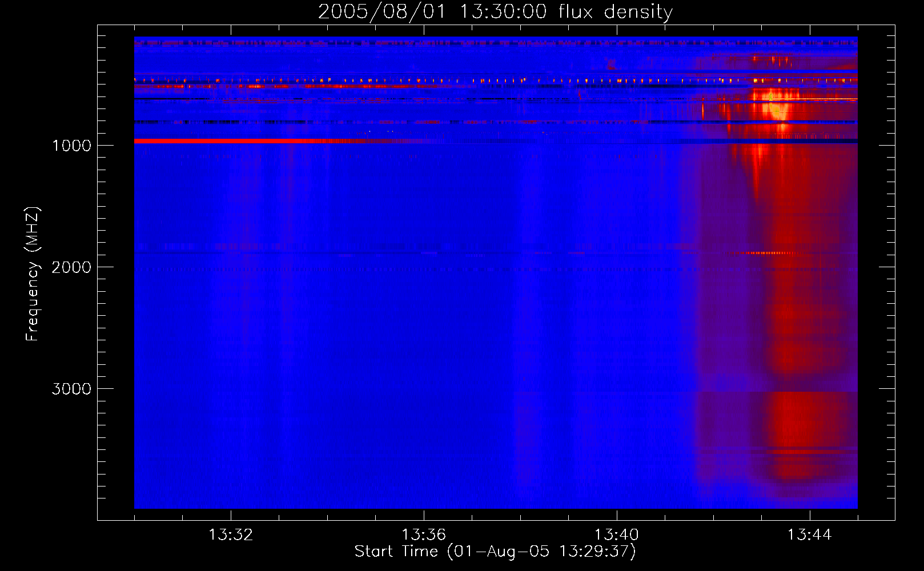Click the 13:36 time tick label
Image resolution: width=924 pixels, height=571 pixels.
click(x=424, y=535)
